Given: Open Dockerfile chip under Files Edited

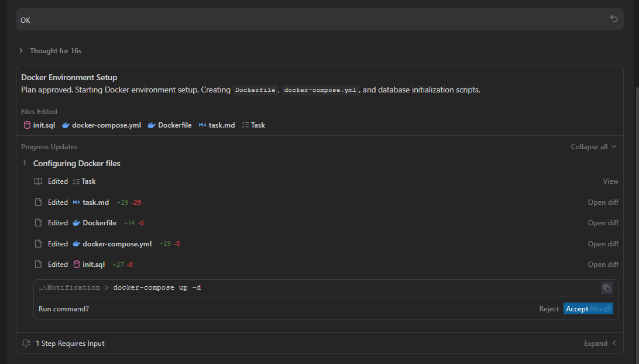Looking at the screenshot, I should click(170, 125).
